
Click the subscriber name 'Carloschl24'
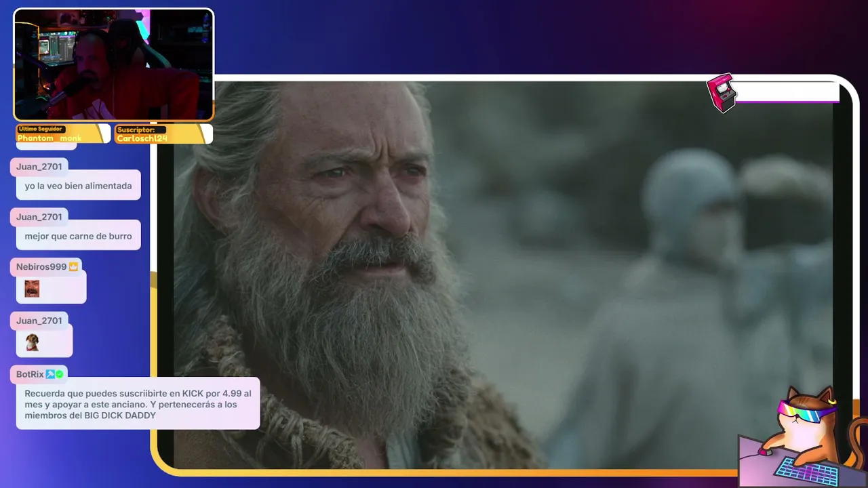tap(142, 138)
